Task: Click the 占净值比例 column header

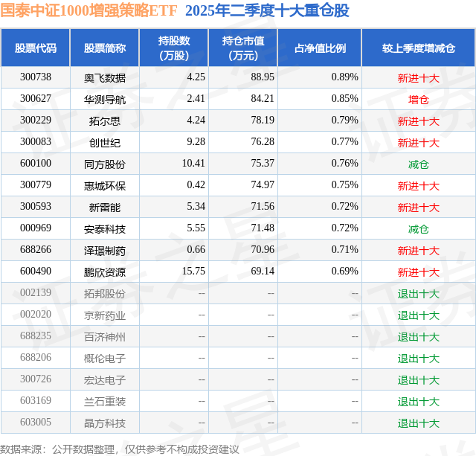Action: 320,48
